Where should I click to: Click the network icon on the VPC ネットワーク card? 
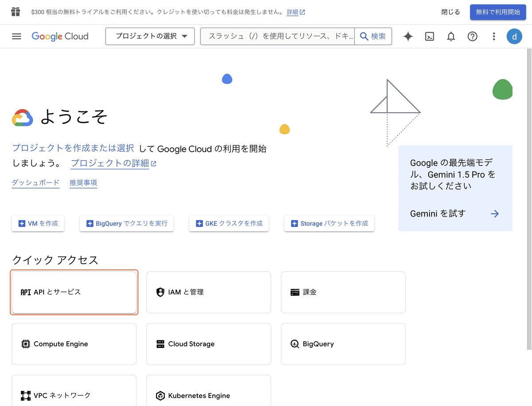[26, 395]
